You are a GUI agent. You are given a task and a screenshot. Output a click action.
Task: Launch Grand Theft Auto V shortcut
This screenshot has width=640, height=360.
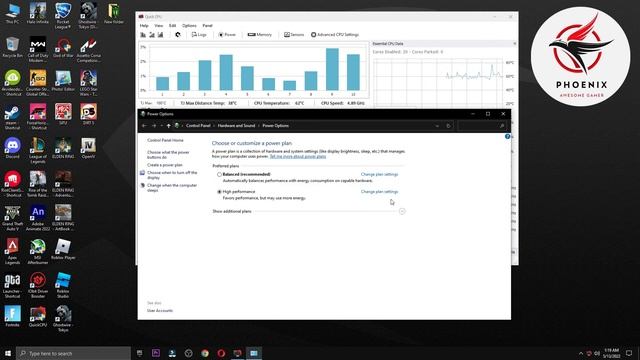pos(12,218)
